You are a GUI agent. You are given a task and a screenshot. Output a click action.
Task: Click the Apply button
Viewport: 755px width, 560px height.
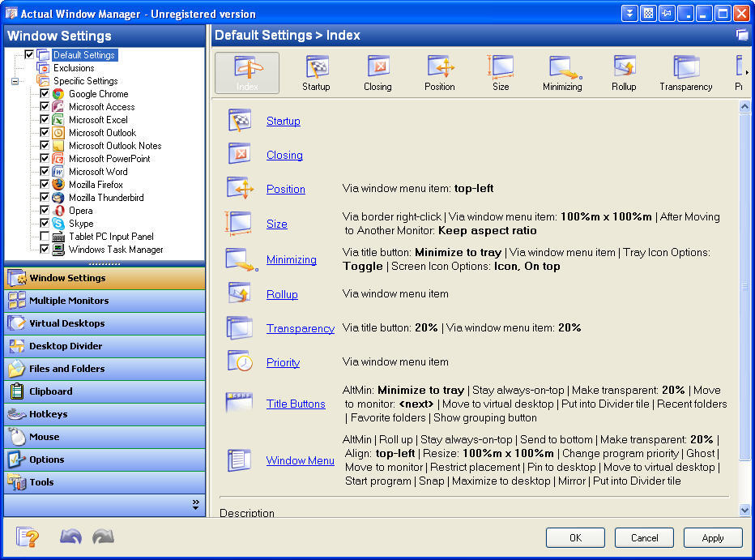point(712,537)
